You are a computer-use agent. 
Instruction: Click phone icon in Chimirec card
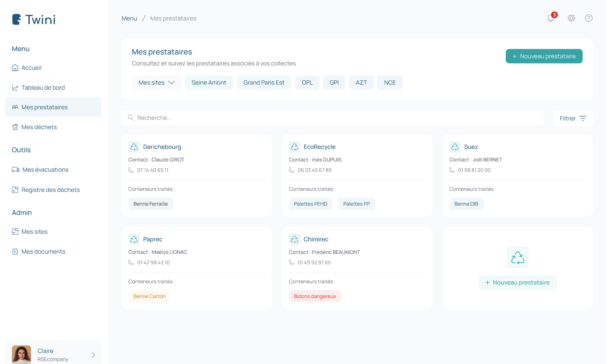pyautogui.click(x=292, y=263)
